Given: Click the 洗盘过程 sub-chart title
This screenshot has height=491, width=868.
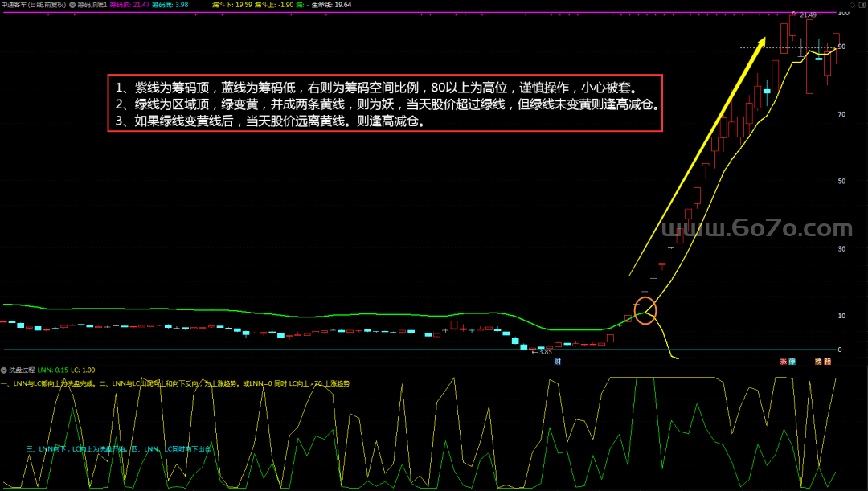Looking at the screenshot, I should coord(22,370).
